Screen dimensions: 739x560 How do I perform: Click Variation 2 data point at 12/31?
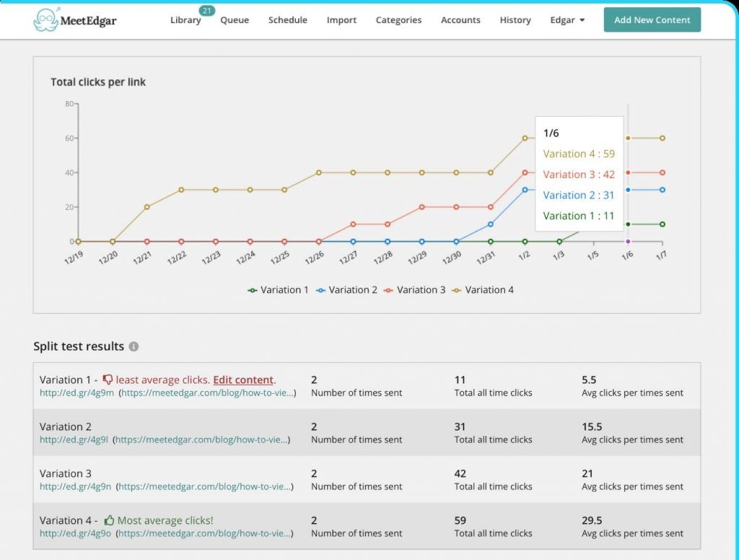491,224
